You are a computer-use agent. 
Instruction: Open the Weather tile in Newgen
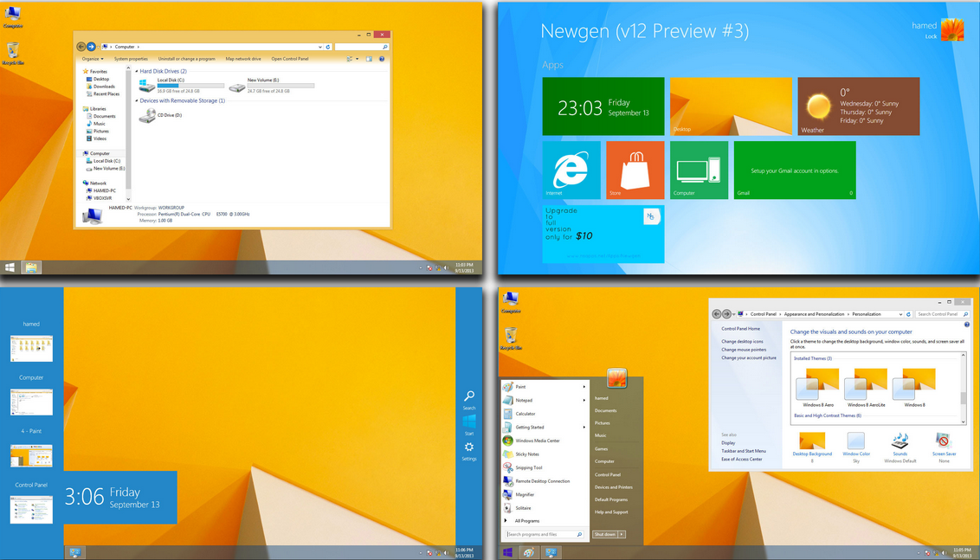coord(859,106)
